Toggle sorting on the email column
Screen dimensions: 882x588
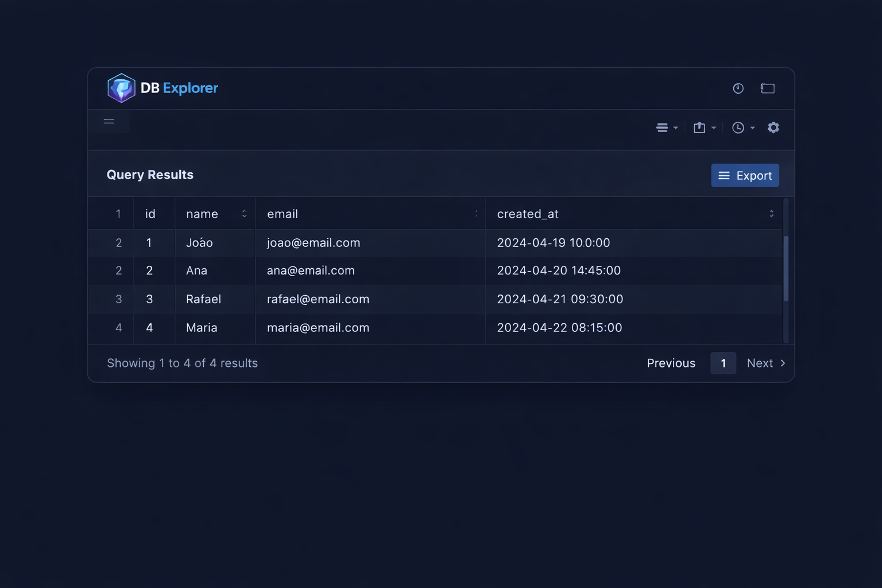click(477, 213)
